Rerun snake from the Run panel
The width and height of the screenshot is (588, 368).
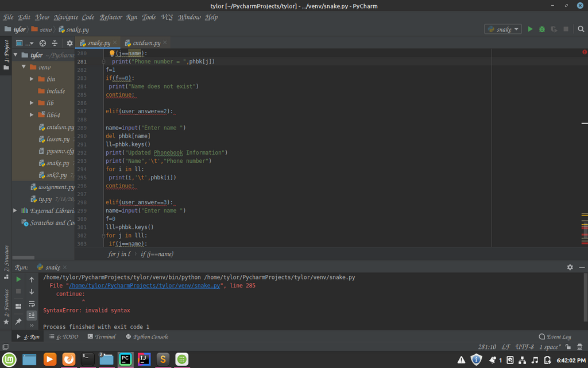(x=18, y=279)
